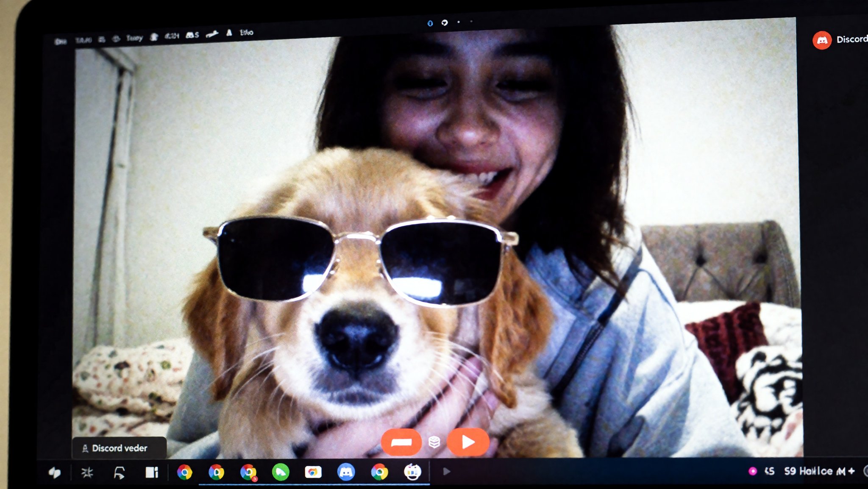Click the main video feed of woman and dog
868x489 pixels.
[x=437, y=237]
